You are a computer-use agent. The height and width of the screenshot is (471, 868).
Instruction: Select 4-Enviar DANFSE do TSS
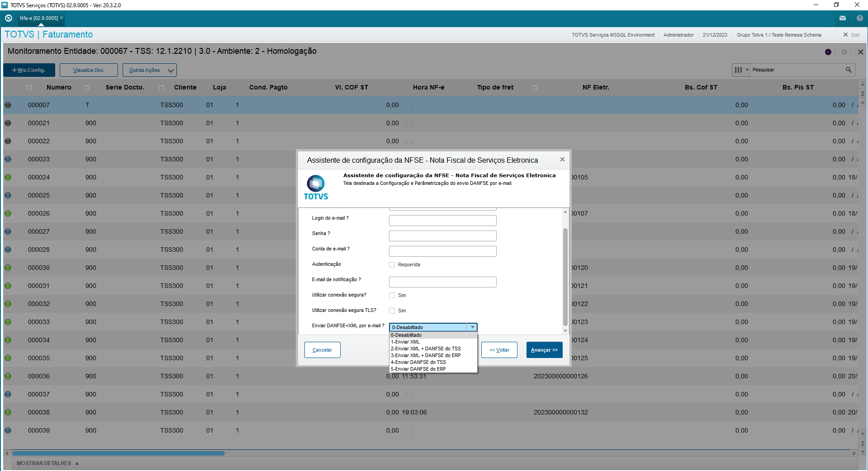click(433, 363)
